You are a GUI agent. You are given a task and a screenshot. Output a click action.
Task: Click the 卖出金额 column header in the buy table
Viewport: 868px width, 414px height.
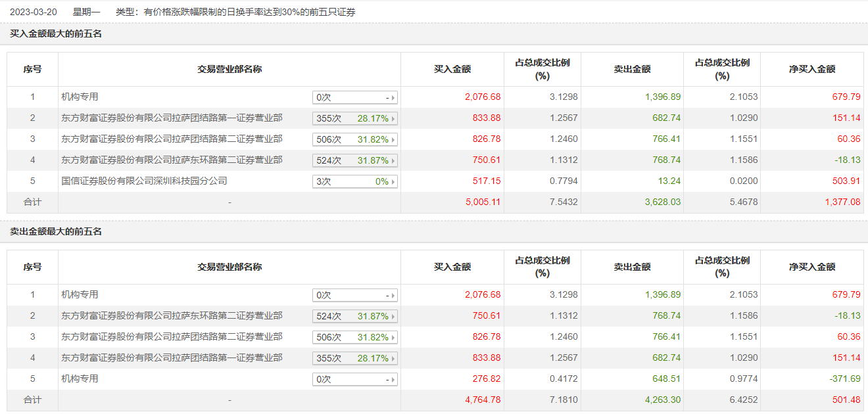[x=632, y=69]
